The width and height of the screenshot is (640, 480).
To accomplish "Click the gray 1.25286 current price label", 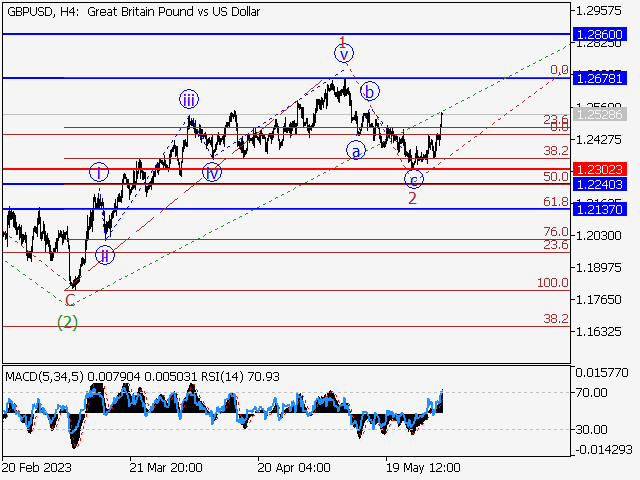I will click(x=600, y=114).
